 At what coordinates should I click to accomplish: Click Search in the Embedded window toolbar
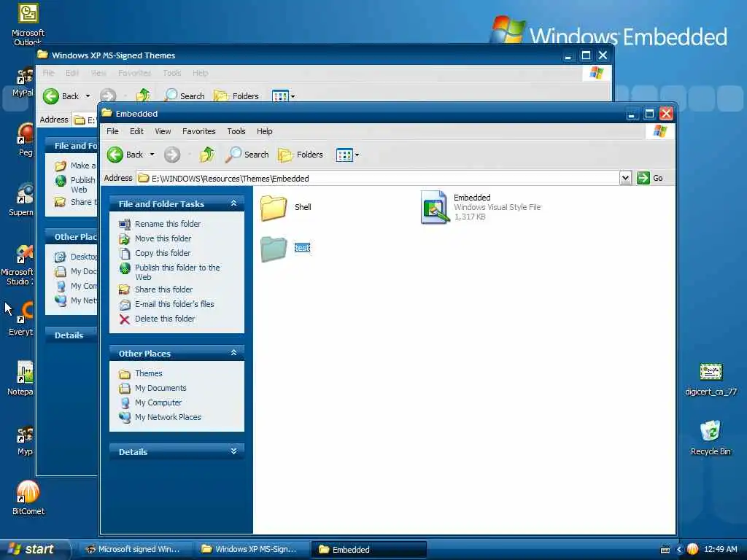pyautogui.click(x=247, y=155)
